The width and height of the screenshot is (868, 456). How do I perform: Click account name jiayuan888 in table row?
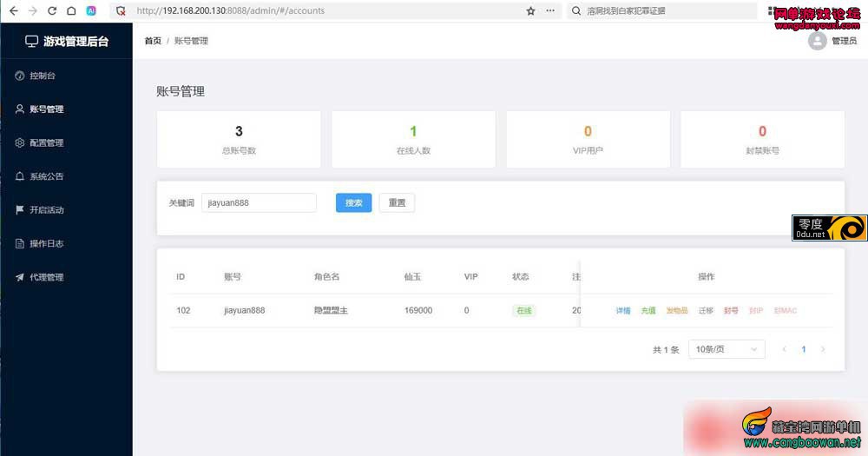click(x=244, y=310)
